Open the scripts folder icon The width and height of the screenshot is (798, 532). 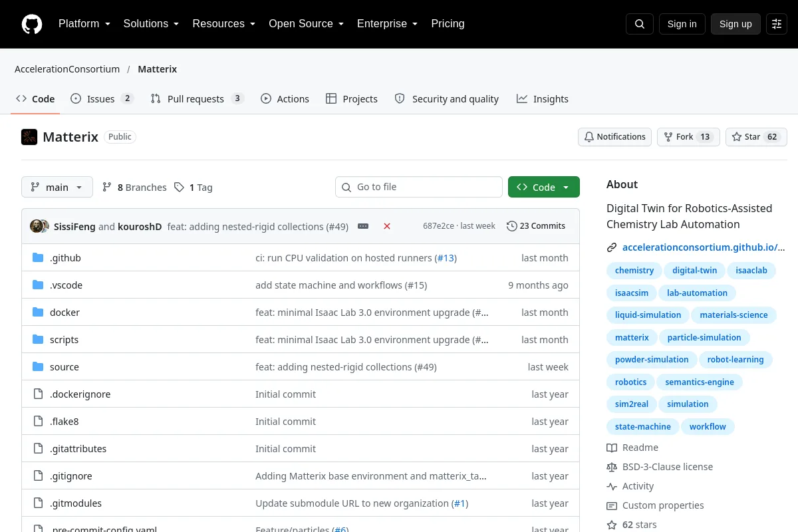click(38, 340)
